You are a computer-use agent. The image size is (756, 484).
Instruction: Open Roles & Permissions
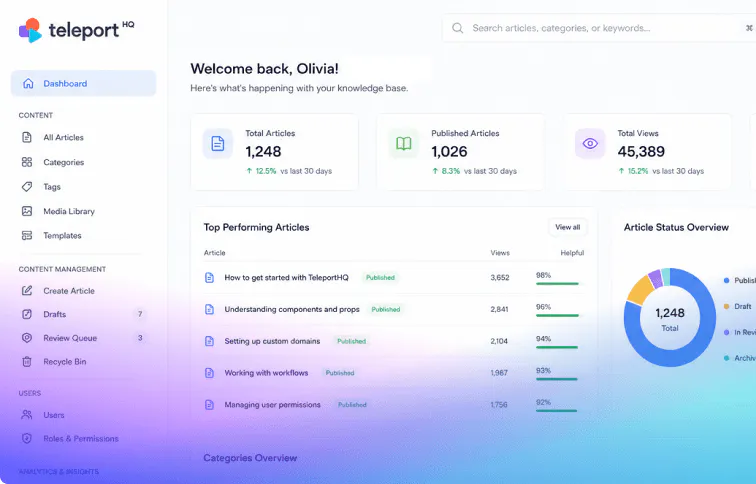click(x=81, y=439)
